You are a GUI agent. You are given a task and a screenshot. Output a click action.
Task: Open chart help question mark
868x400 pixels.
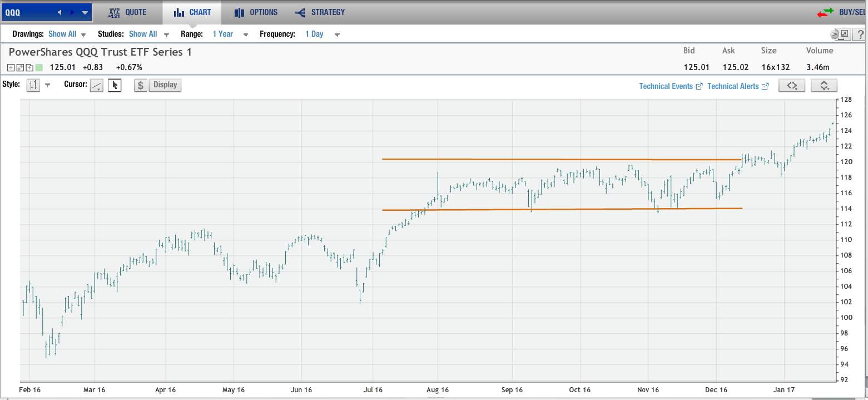click(x=860, y=34)
